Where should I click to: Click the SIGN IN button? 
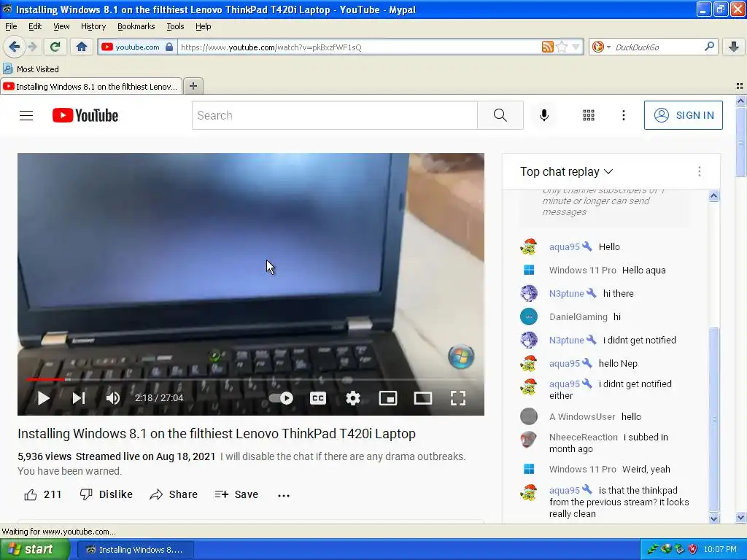[x=683, y=115]
